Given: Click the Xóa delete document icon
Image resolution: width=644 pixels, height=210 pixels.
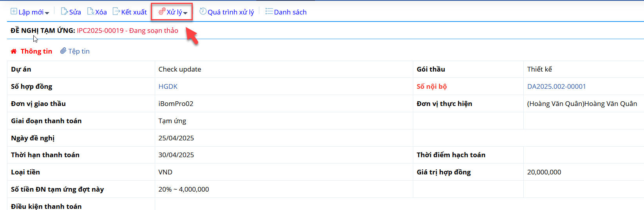Looking at the screenshot, I should (x=90, y=11).
